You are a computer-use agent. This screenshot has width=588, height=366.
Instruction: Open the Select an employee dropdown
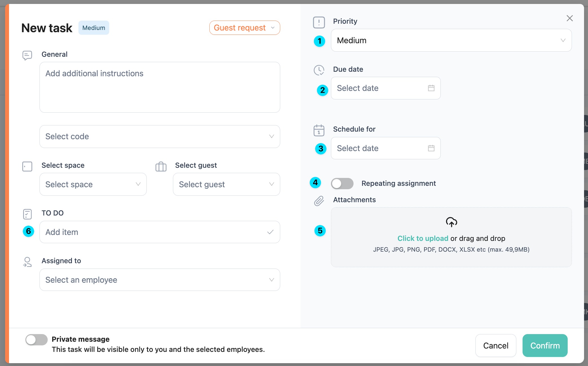tap(160, 280)
